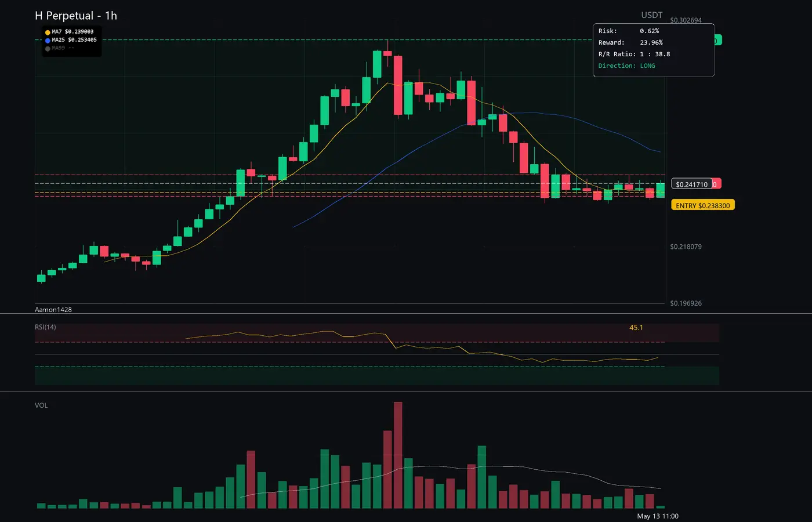The image size is (812, 522).
Task: Click the $0.302694 price axis label
Action: [x=686, y=20]
